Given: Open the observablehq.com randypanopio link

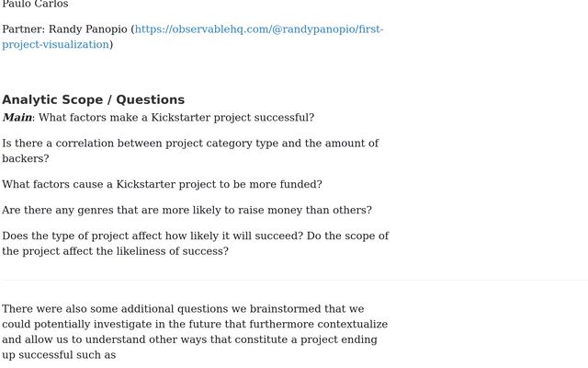Looking at the screenshot, I should pyautogui.click(x=259, y=29).
